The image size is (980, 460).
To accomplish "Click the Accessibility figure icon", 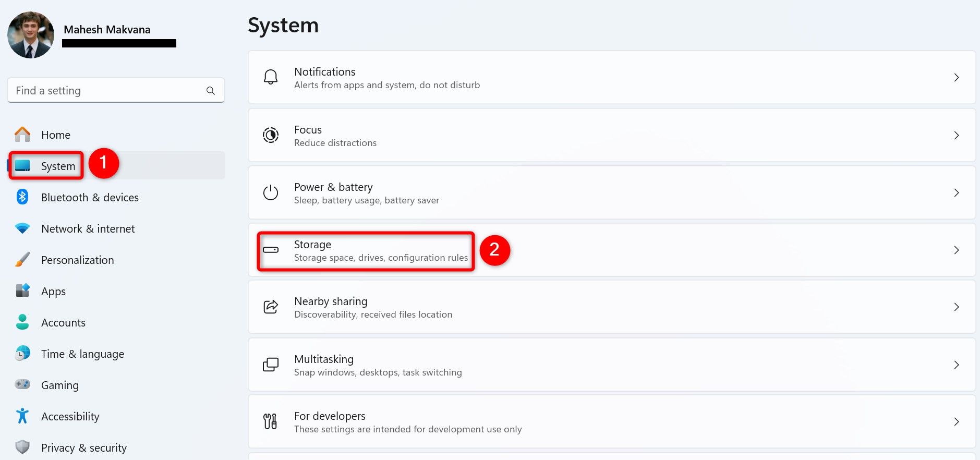I will (22, 416).
